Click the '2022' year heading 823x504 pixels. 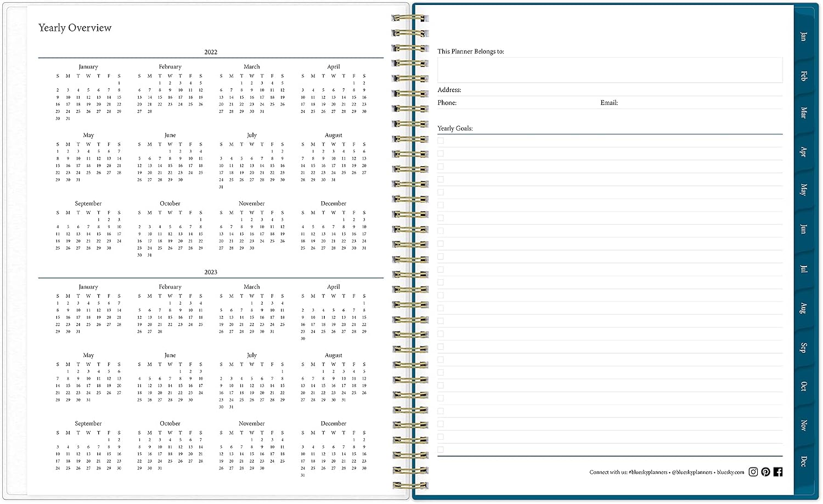[211, 52]
